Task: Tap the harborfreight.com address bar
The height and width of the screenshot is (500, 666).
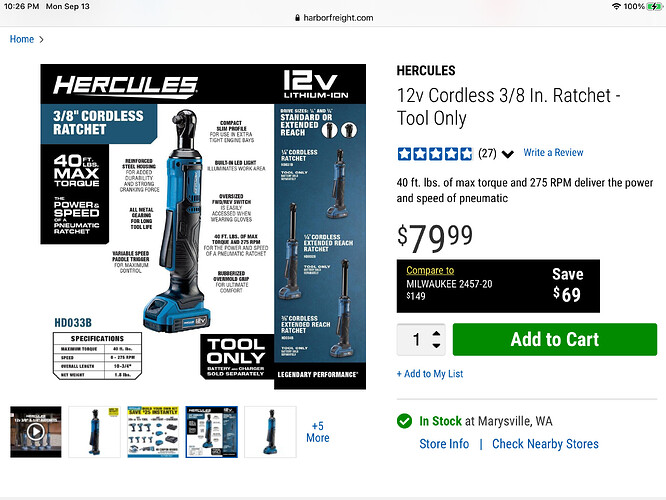Action: coord(334,18)
